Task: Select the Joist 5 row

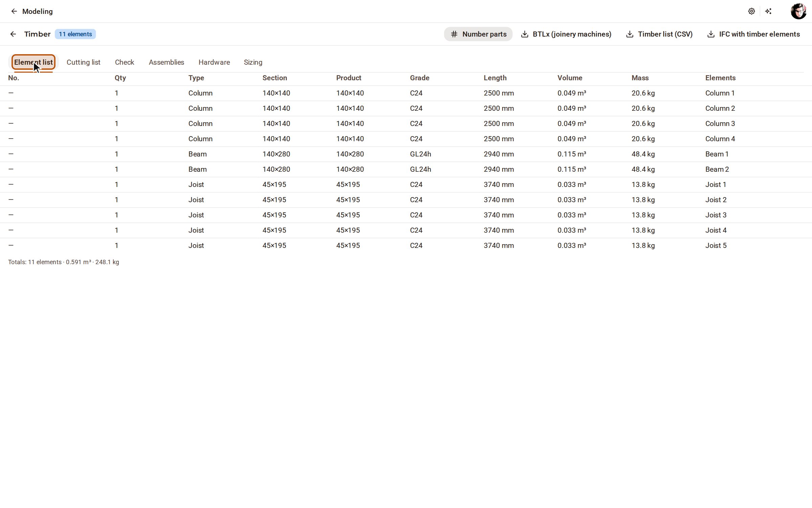Action: [x=406, y=246]
